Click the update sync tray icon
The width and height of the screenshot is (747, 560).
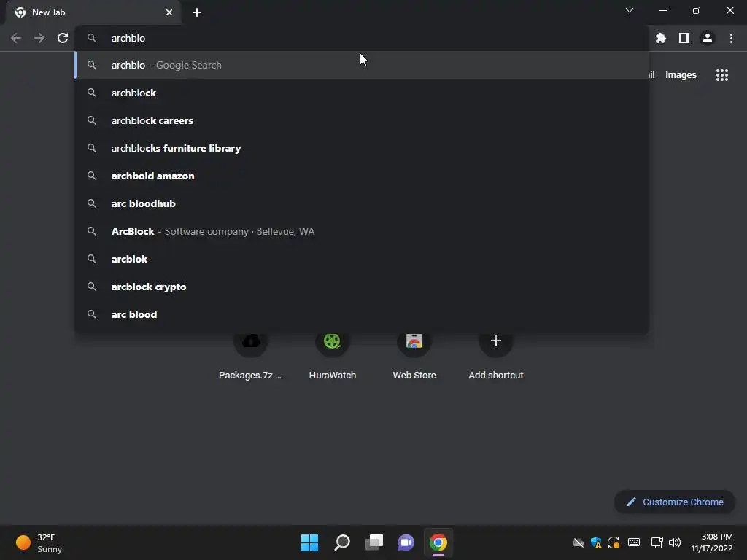point(614,542)
